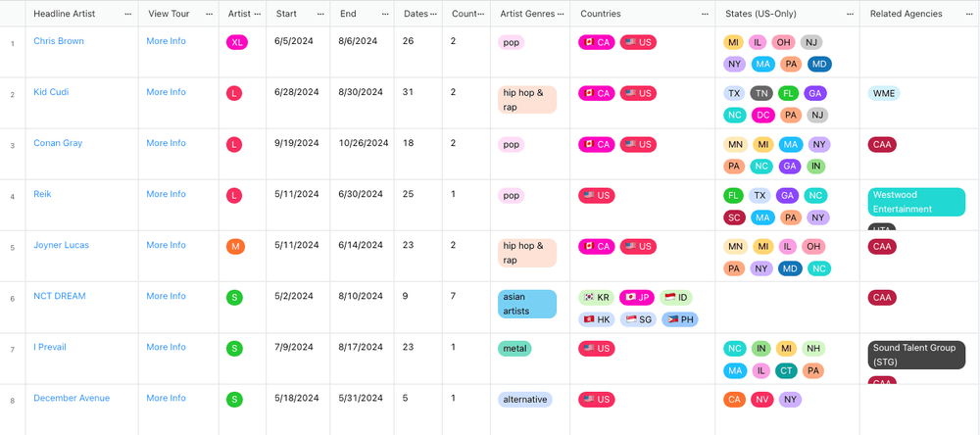Open the NCT DREAM artist link
Screen dimensions: 980x435
coord(60,296)
